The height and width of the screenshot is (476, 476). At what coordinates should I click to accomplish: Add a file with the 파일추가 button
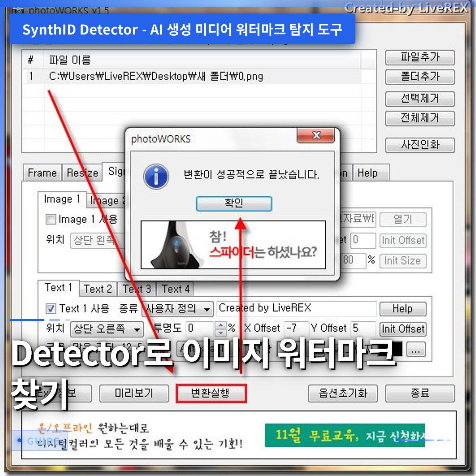tap(420, 58)
